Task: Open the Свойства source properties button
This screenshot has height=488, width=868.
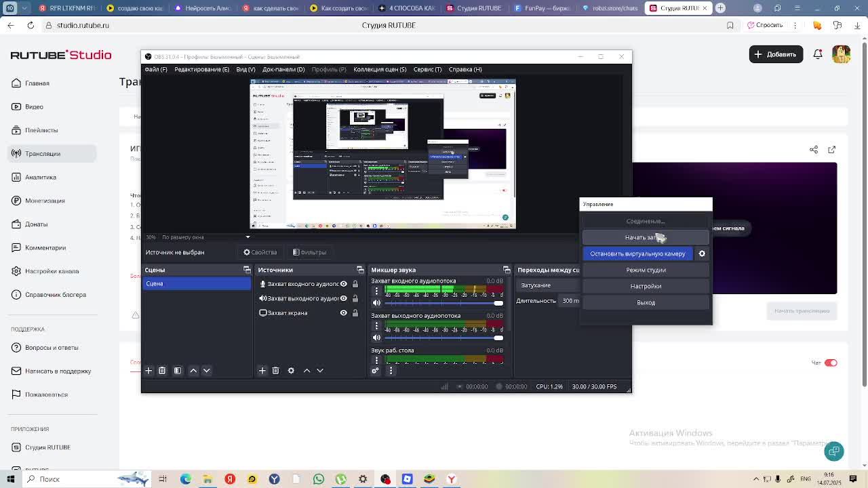Action: [260, 252]
